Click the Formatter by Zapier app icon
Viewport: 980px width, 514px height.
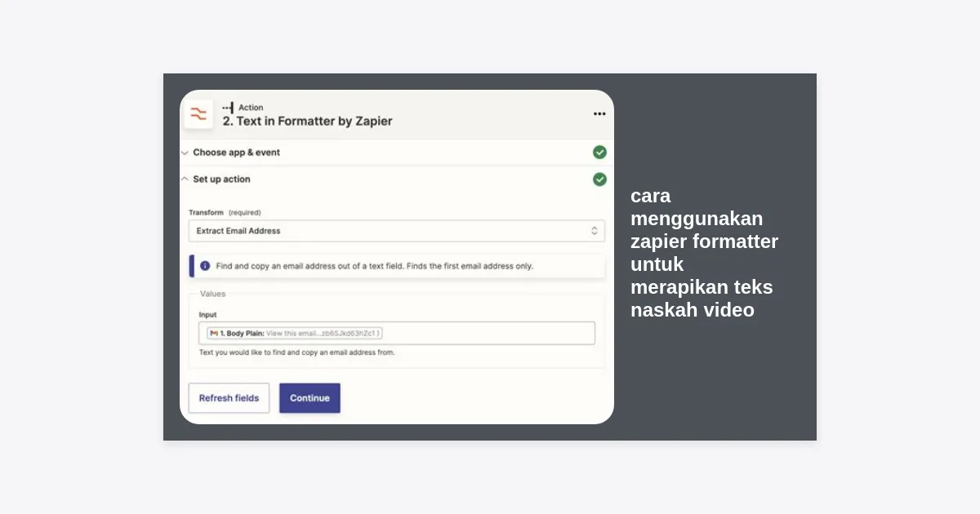[198, 114]
